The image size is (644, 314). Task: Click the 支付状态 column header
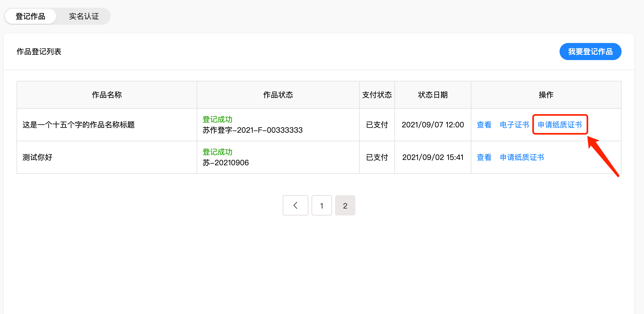click(x=377, y=95)
